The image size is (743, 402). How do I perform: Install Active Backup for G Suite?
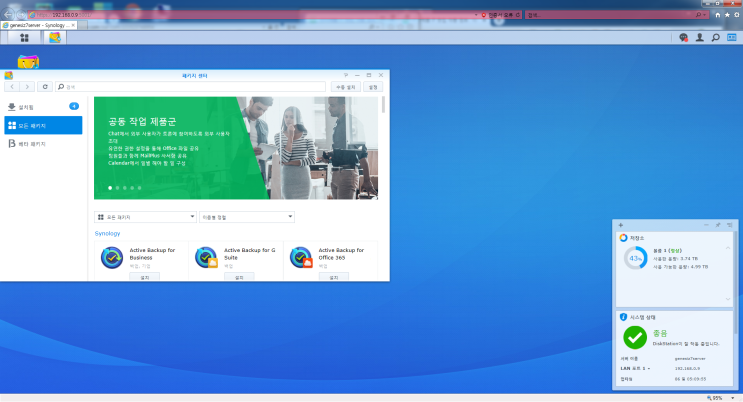(x=239, y=277)
